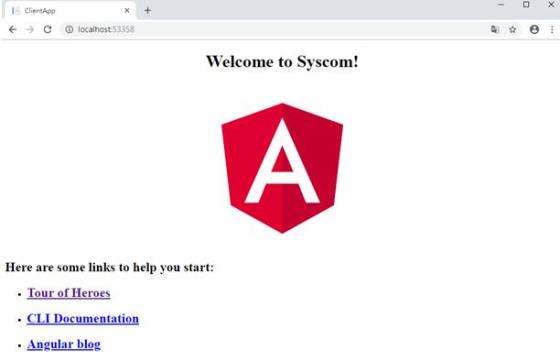The width and height of the screenshot is (560, 361).
Task: Open a new tab with plus button
Action: [x=148, y=10]
